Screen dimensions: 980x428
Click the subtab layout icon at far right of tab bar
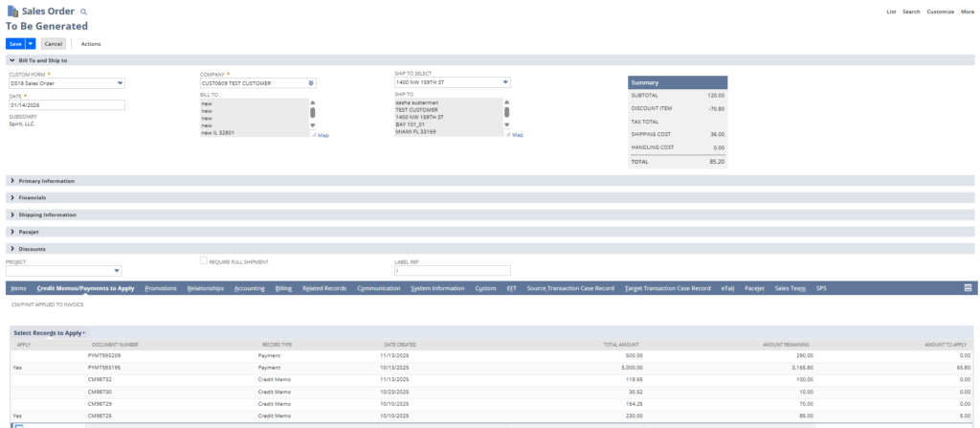coord(968,287)
